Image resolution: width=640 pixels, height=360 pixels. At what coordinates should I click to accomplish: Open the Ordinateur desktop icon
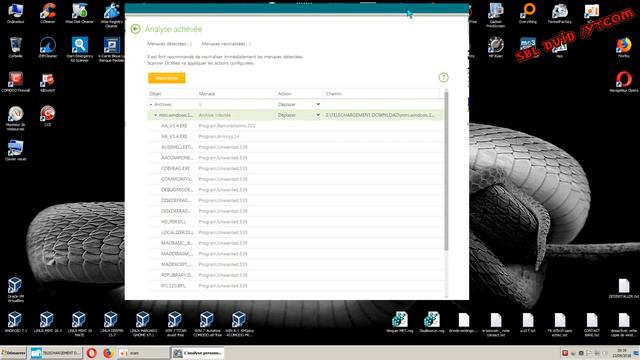(x=16, y=13)
